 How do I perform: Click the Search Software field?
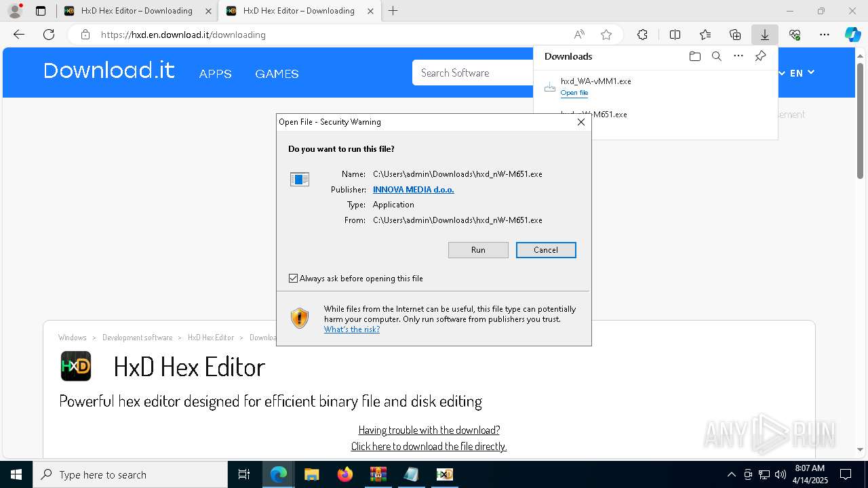(x=473, y=73)
